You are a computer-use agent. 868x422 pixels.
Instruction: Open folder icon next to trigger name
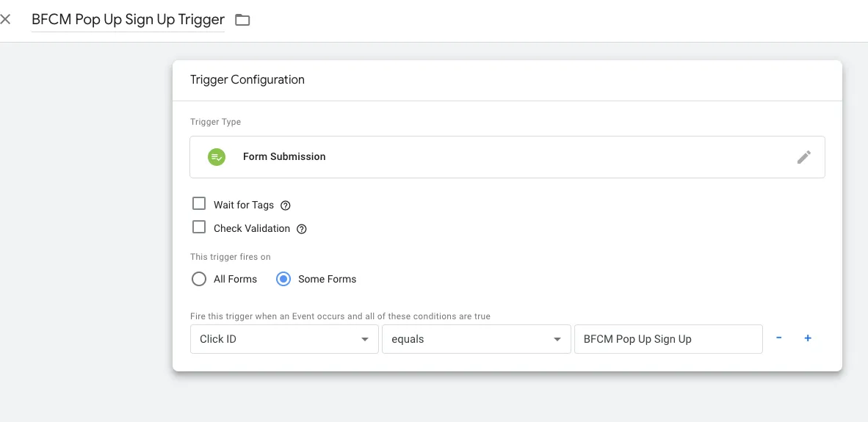coord(242,21)
